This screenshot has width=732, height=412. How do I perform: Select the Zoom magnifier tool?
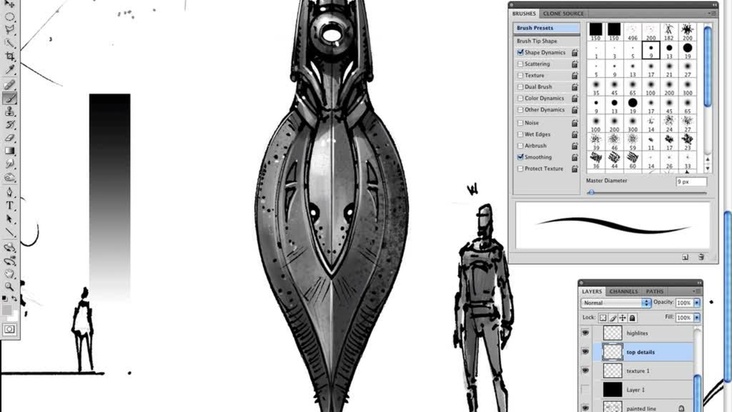pyautogui.click(x=9, y=286)
